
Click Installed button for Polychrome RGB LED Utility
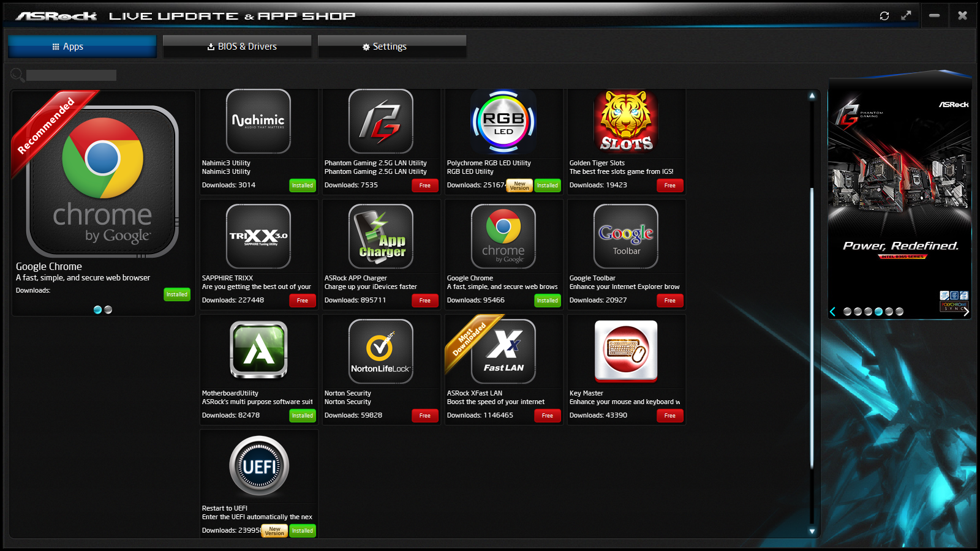548,186
